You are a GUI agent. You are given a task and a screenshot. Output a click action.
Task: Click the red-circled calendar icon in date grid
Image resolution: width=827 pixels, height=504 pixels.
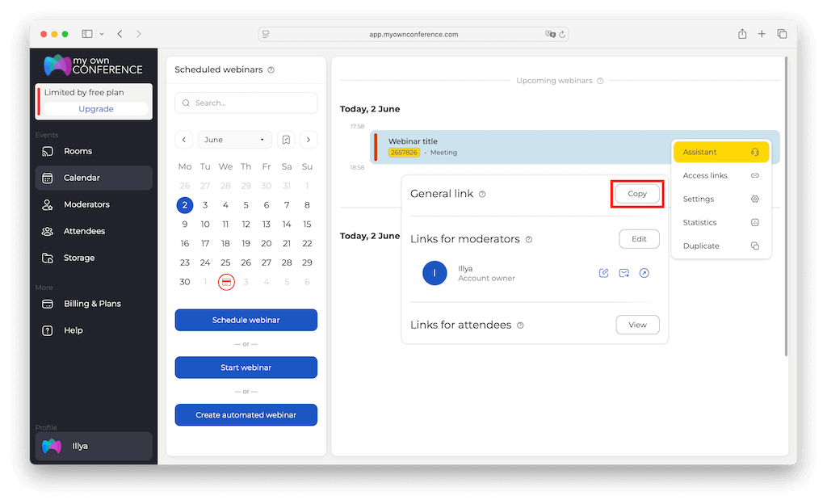point(226,282)
